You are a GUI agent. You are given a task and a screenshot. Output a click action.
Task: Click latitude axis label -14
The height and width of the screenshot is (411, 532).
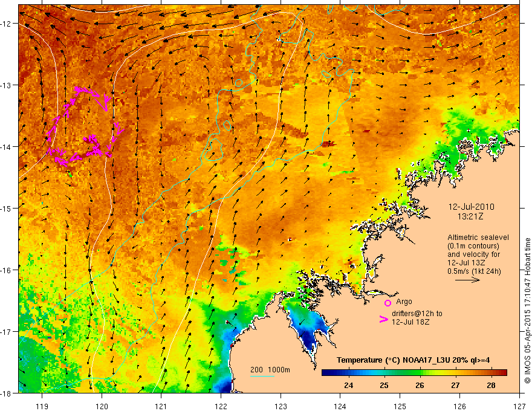[x=6, y=147]
